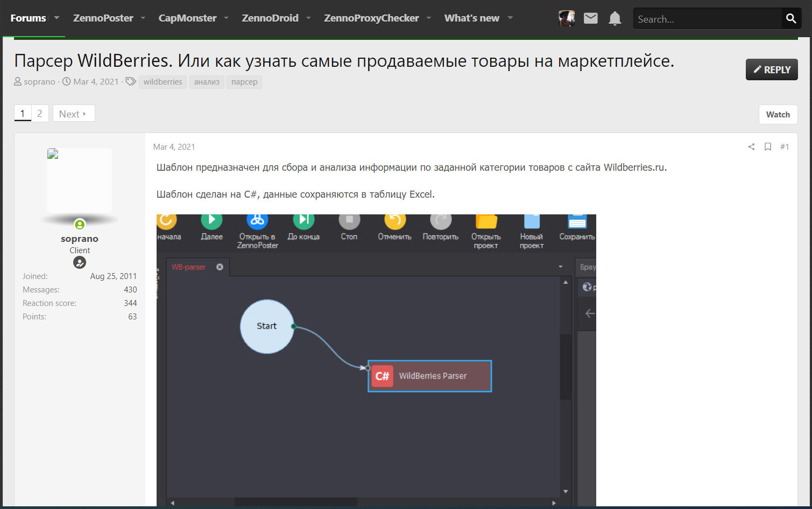The width and height of the screenshot is (812, 509).
Task: Select the WildBerries Parser C# block
Action: (429, 376)
